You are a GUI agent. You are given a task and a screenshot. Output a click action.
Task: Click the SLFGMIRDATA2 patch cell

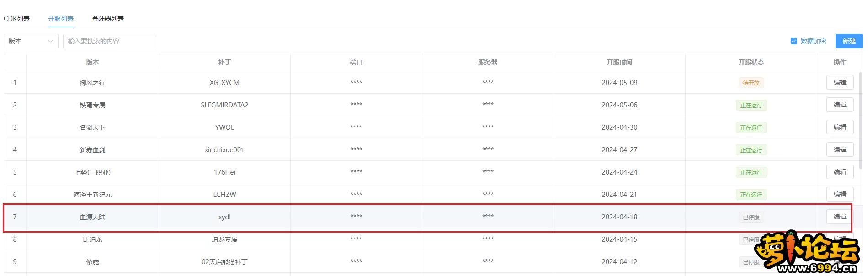coord(224,105)
